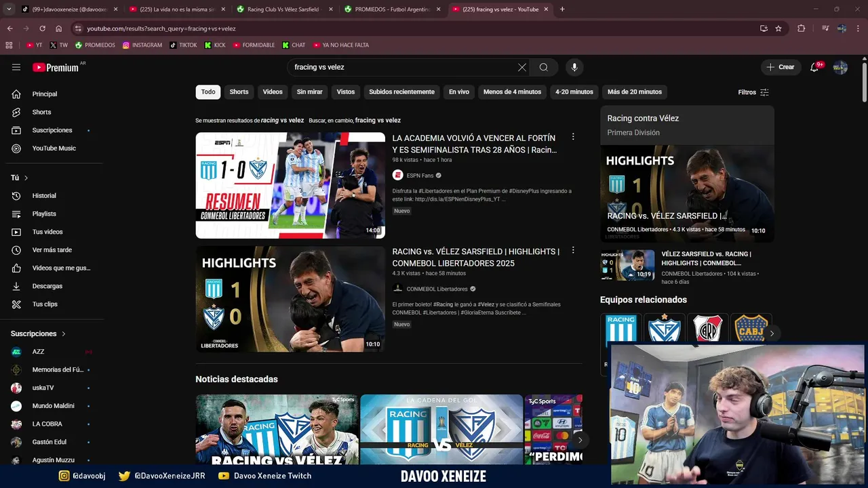The height and width of the screenshot is (488, 868).
Task: Clear the search box with X
Action: pyautogui.click(x=521, y=67)
